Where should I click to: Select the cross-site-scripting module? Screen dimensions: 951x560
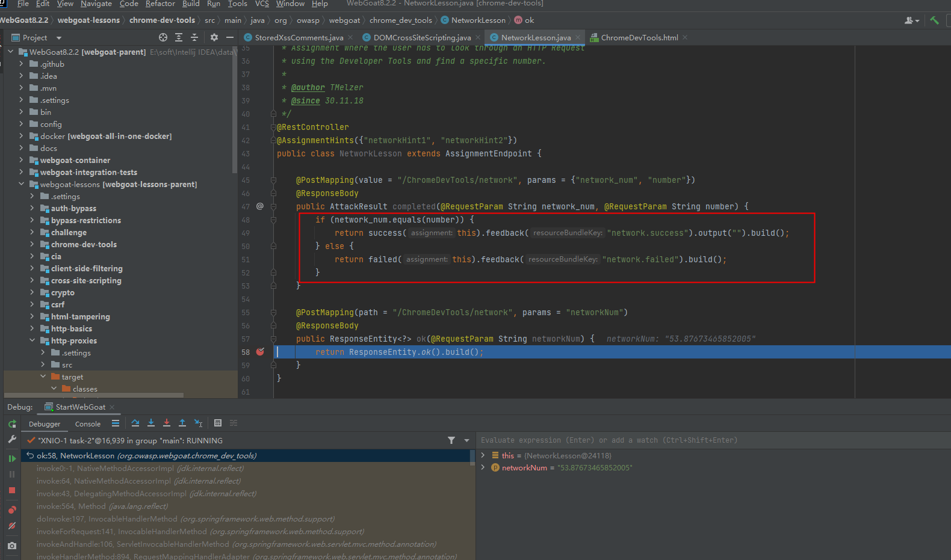pos(86,280)
